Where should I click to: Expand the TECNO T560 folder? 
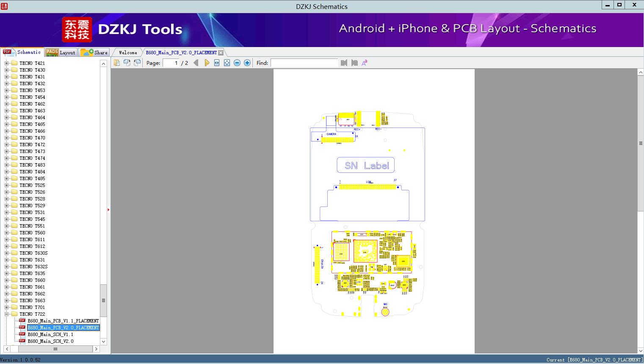6,233
